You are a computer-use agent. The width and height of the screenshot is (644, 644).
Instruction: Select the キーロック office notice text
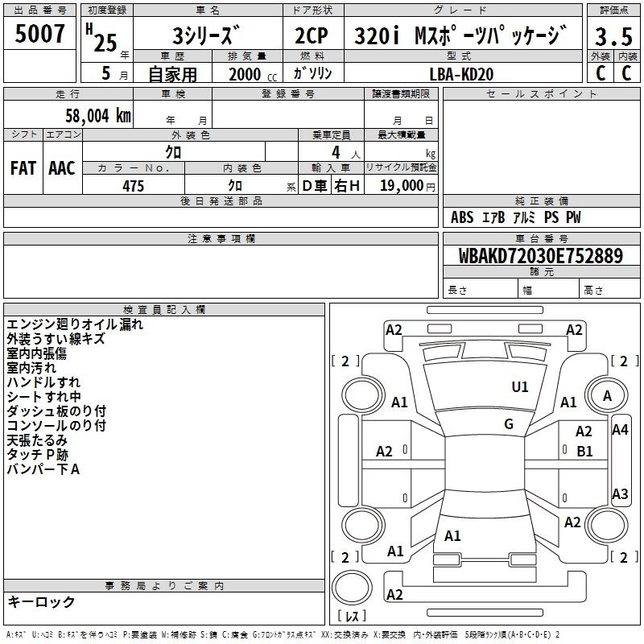pos(41,601)
